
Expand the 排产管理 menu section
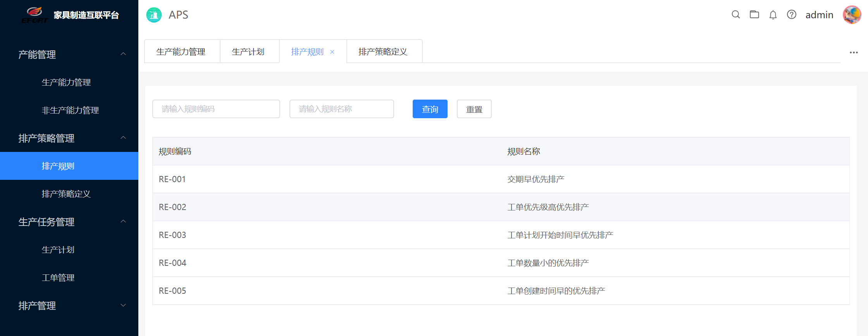[123, 305]
